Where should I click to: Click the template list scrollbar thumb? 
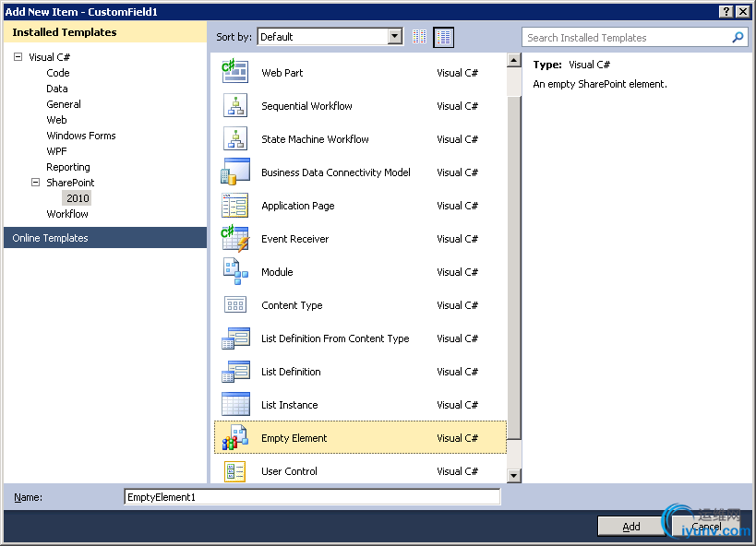[514, 267]
